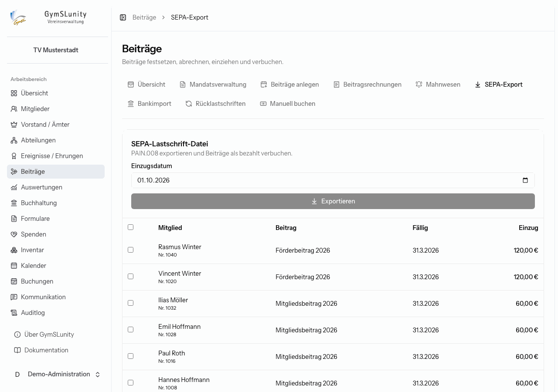
Task: Click the Auswertungen chart icon
Action: pyautogui.click(x=14, y=187)
